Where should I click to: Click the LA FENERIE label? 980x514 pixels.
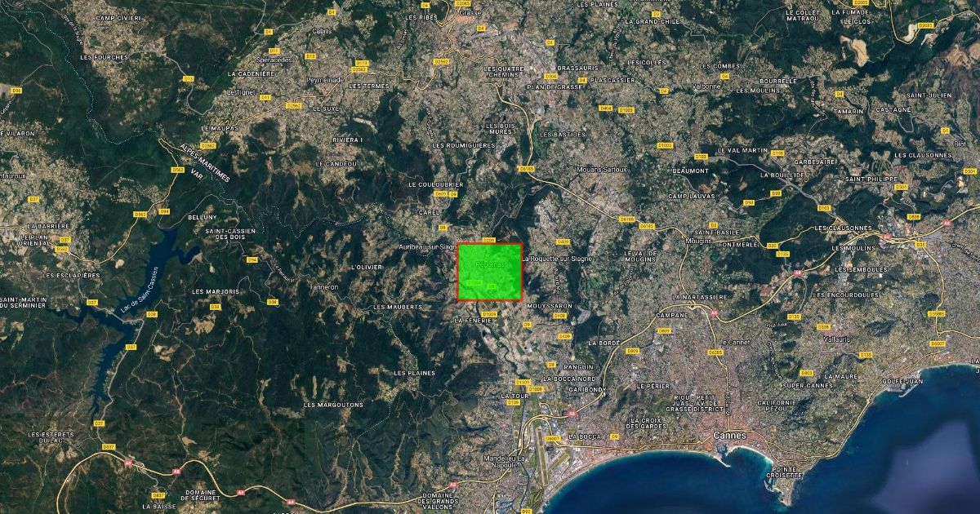(x=472, y=321)
